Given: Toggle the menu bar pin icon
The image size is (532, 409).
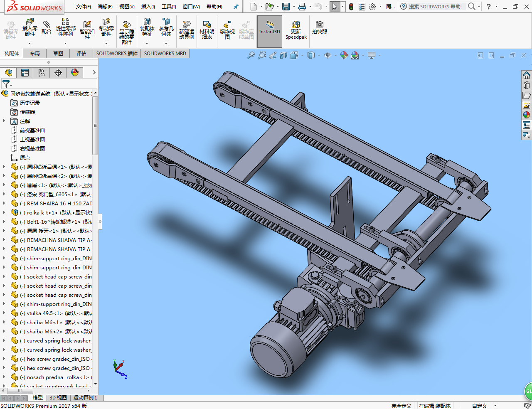Looking at the screenshot, I should [236, 7].
